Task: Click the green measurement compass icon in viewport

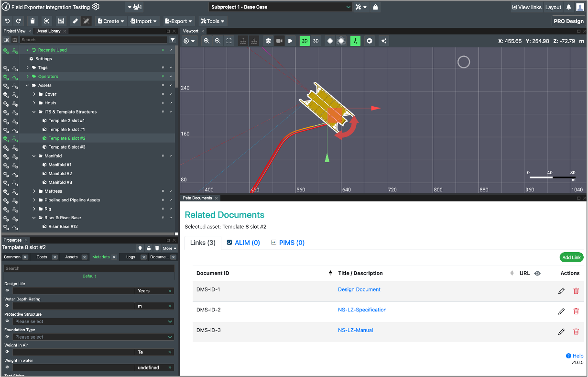Action: pyautogui.click(x=355, y=41)
